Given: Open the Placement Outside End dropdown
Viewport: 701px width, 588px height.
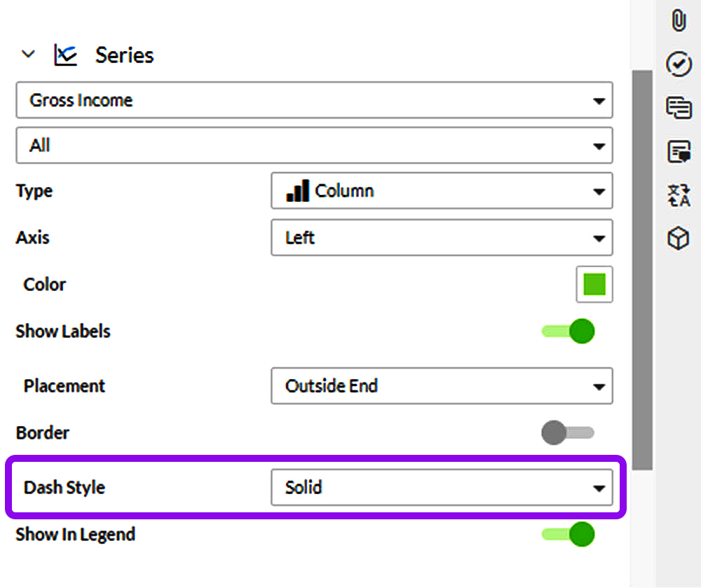Looking at the screenshot, I should pyautogui.click(x=442, y=385).
